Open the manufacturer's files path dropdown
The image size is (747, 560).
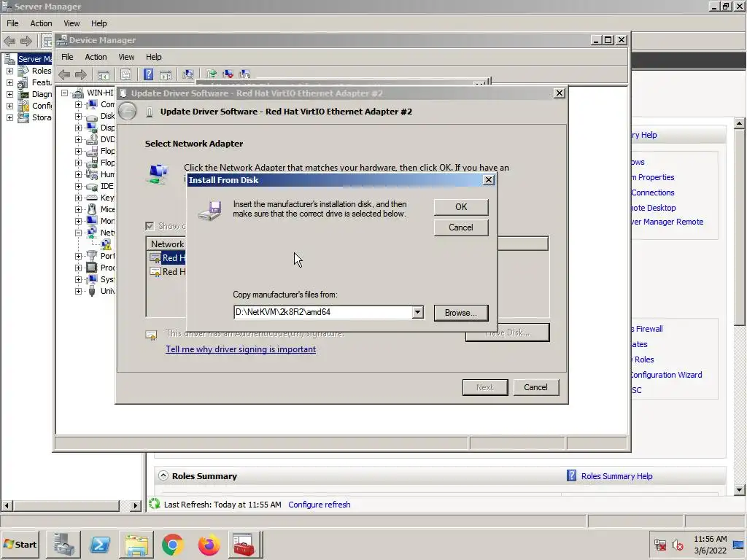coord(417,312)
